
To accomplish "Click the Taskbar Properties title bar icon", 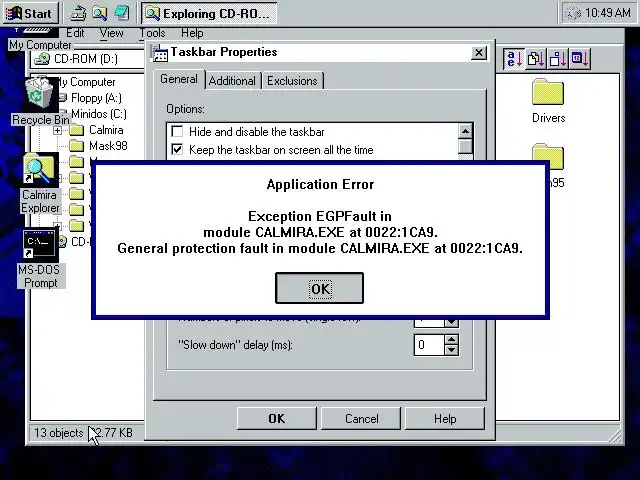I will (160, 53).
